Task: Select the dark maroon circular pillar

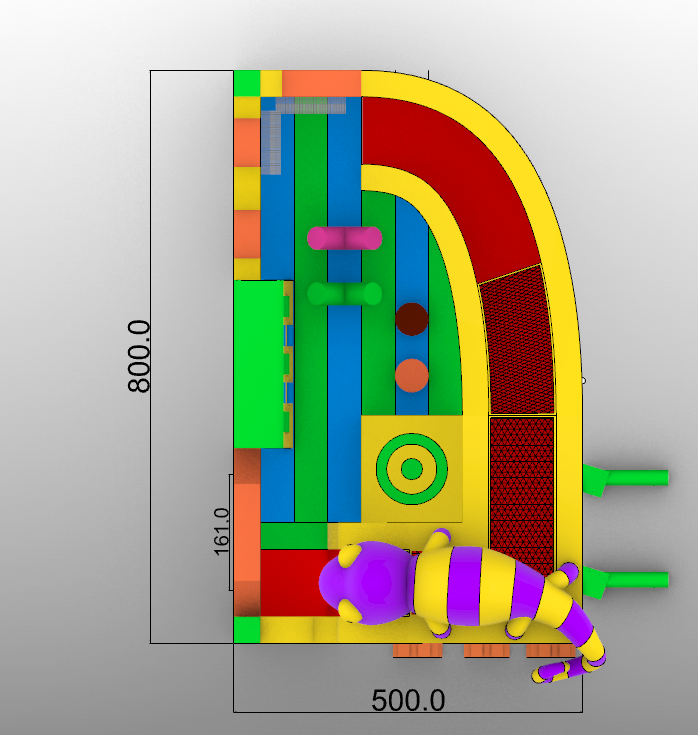Action: 412,319
